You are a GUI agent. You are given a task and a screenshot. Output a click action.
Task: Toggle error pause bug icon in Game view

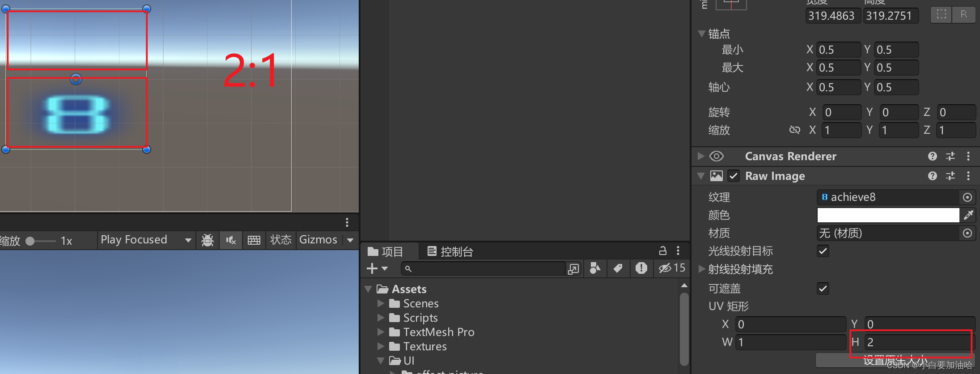pyautogui.click(x=208, y=240)
